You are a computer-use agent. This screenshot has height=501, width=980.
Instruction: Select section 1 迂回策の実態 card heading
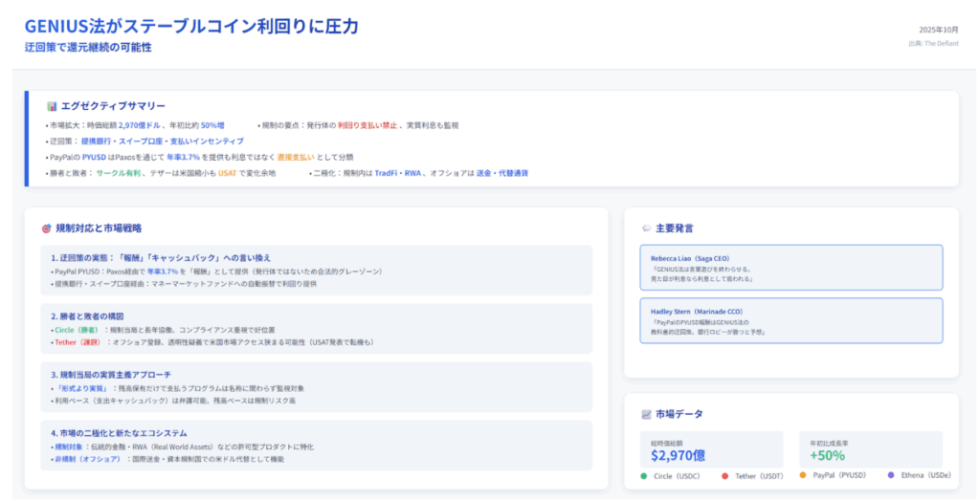tap(161, 257)
